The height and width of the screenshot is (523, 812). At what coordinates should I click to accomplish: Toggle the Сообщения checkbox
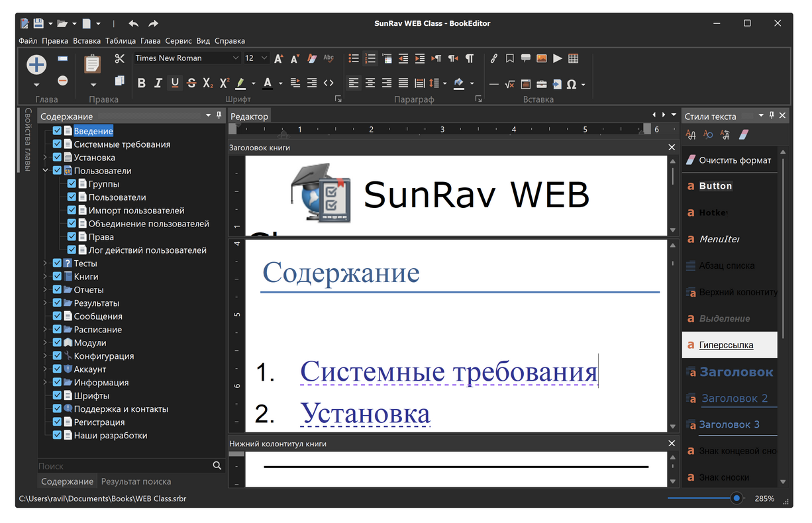point(57,316)
